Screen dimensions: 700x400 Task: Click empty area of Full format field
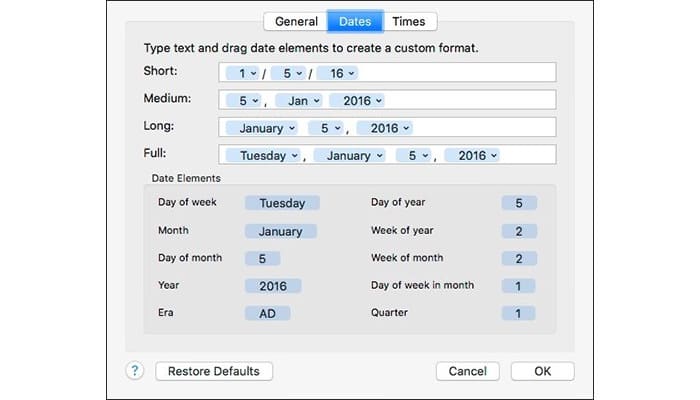pos(527,155)
